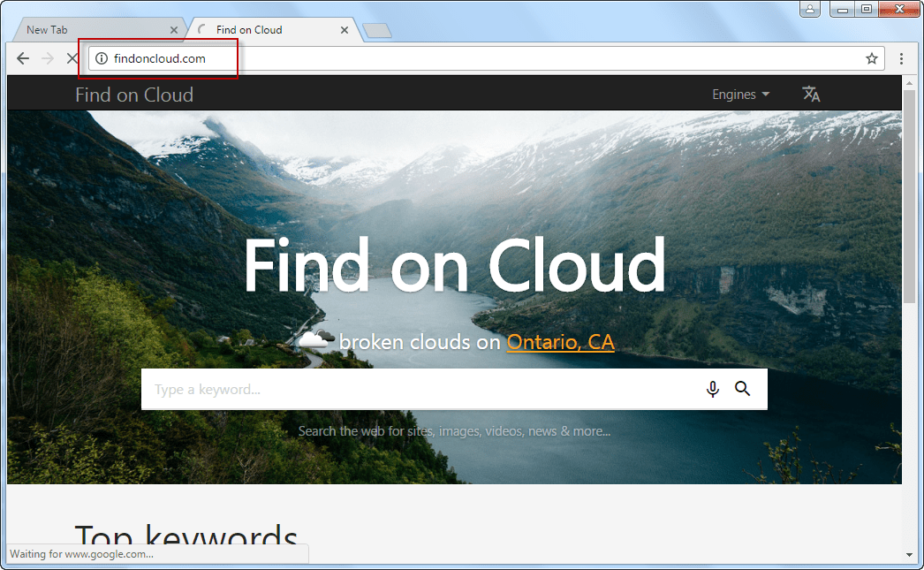The image size is (924, 570).
Task: Go back with the browser back arrow
Action: coord(23,58)
